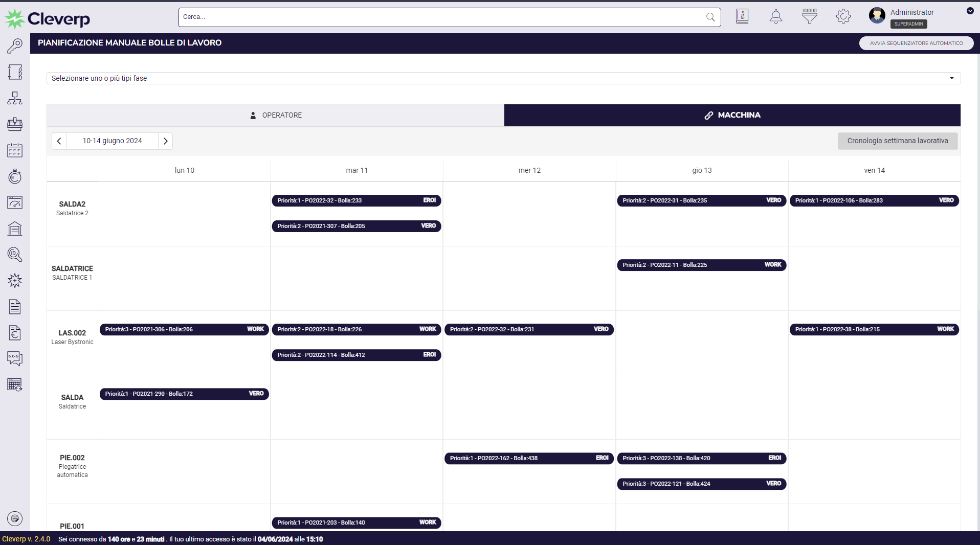This screenshot has width=980, height=545.
Task: Open the chat messages sidebar icon
Action: [x=15, y=358]
